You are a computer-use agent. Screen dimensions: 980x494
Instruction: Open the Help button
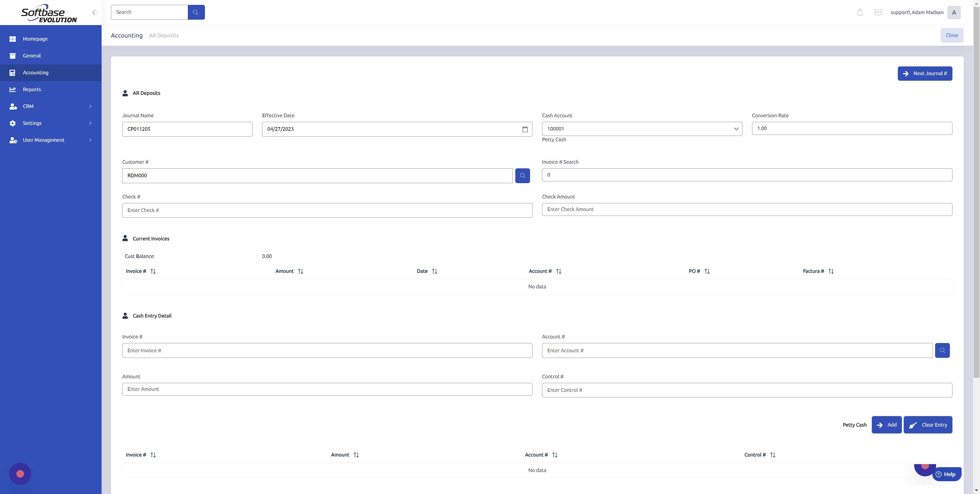[947, 474]
